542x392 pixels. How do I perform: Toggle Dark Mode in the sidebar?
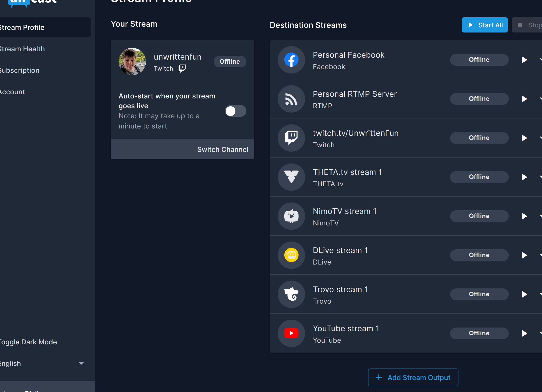pos(28,342)
